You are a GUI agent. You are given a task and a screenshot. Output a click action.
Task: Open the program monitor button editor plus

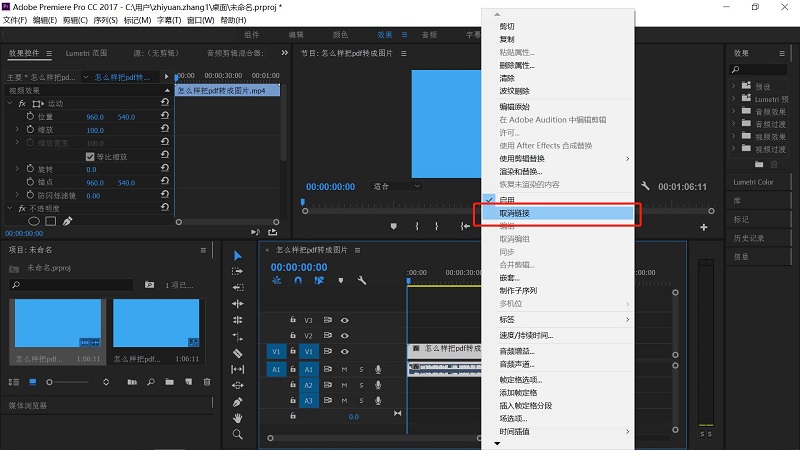(x=704, y=227)
